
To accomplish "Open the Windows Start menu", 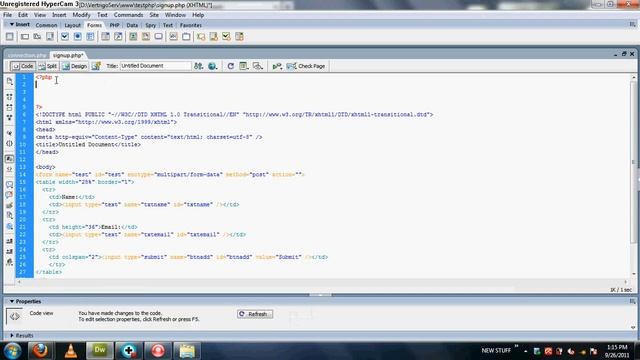I will click(13, 351).
